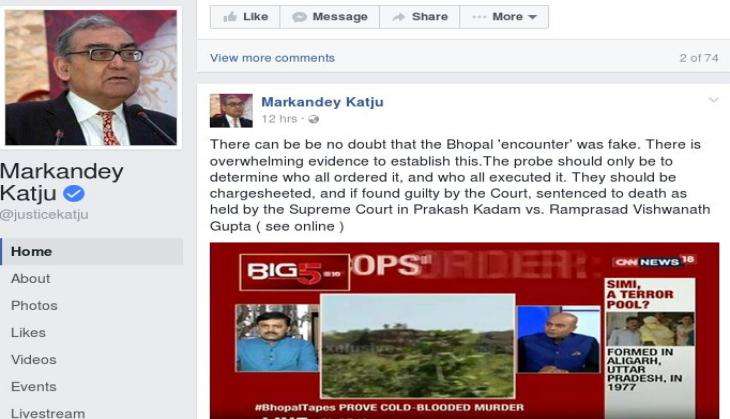Open the About sidebar section
Image resolution: width=730 pixels, height=419 pixels.
pyautogui.click(x=30, y=278)
